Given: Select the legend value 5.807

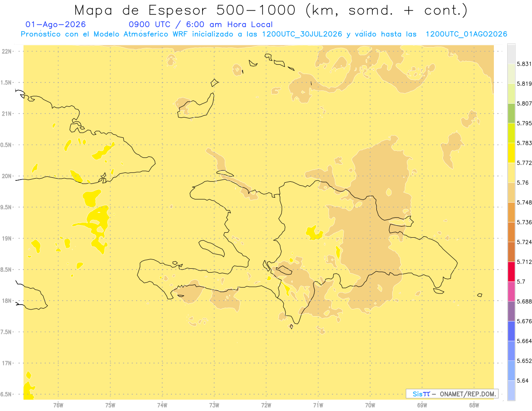Looking at the screenshot, I should [524, 103].
